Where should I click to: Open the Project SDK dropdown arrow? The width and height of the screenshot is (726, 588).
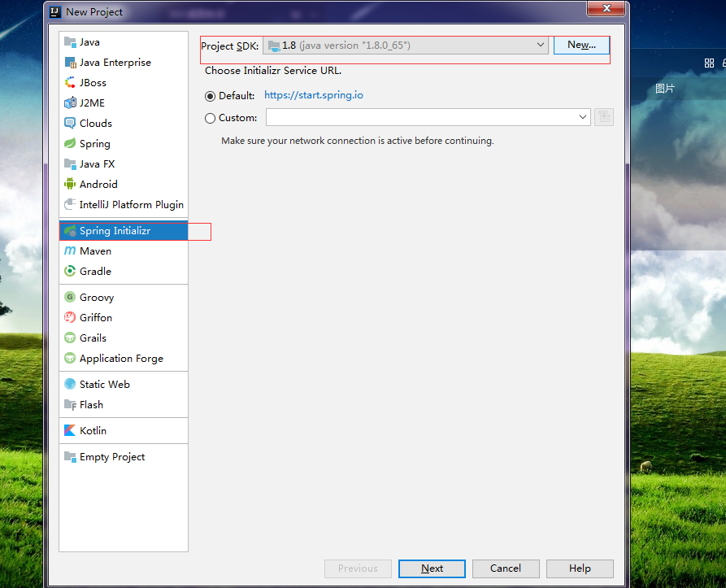pos(540,45)
